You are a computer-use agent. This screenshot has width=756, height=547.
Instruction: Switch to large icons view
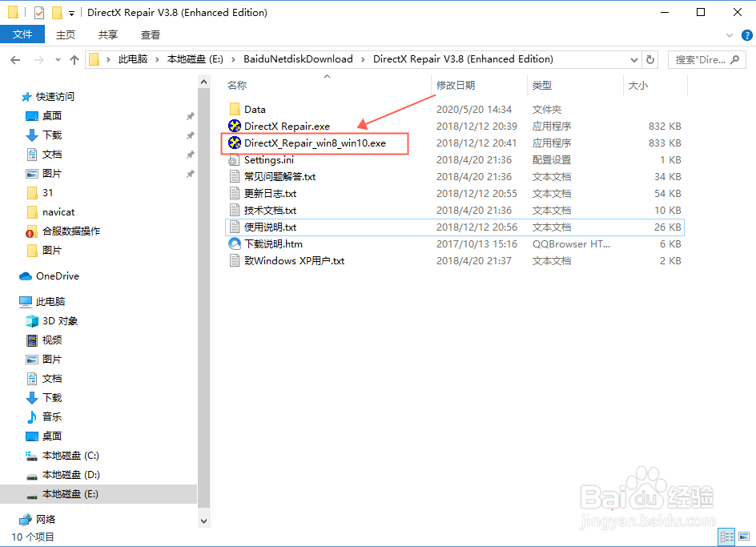(x=744, y=537)
